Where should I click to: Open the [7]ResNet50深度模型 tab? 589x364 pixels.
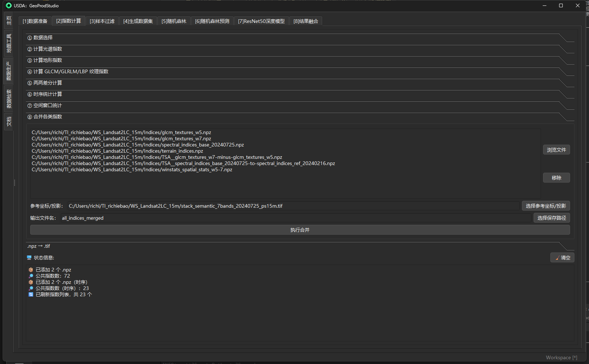(261, 21)
